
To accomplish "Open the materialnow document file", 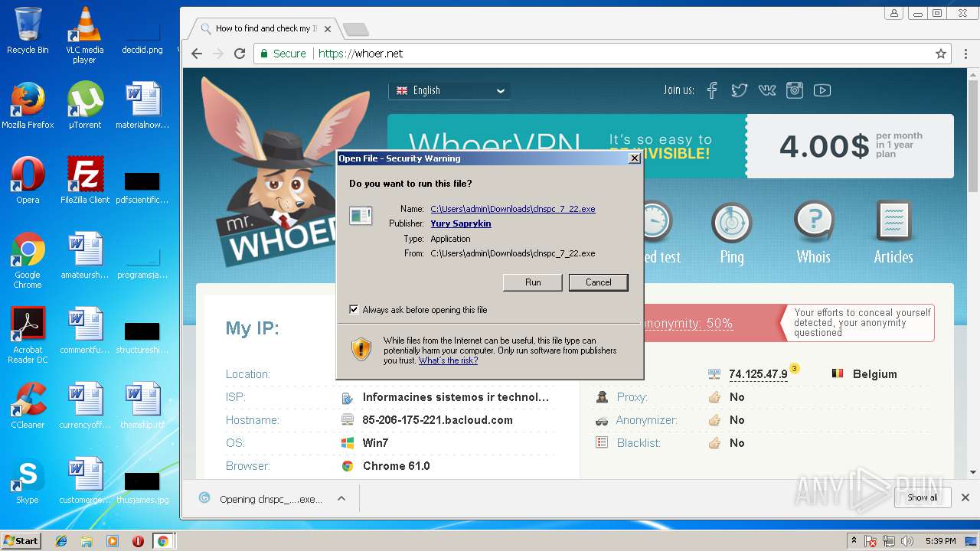I will 142,105.
